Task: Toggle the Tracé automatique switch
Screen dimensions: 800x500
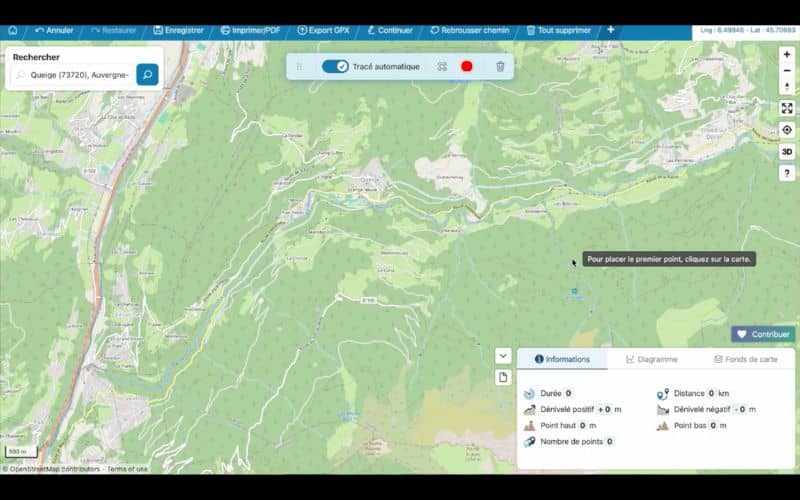Action: click(335, 66)
